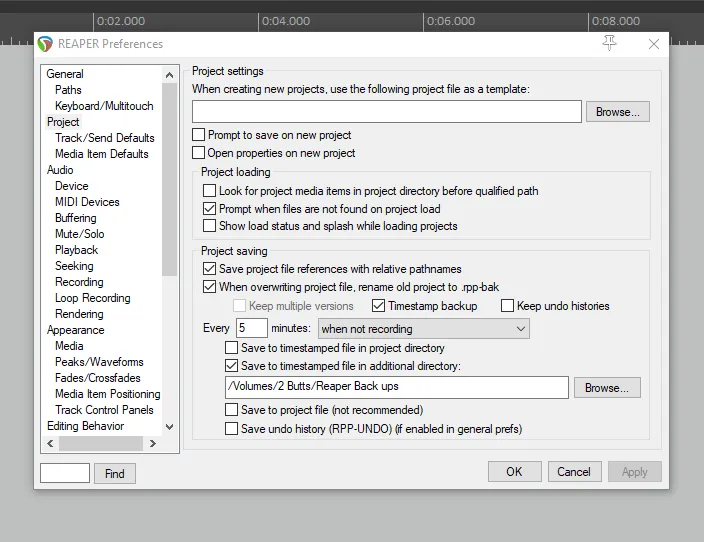Click the REAPER logo icon in title bar
Screen dimensions: 704x542
(45, 44)
